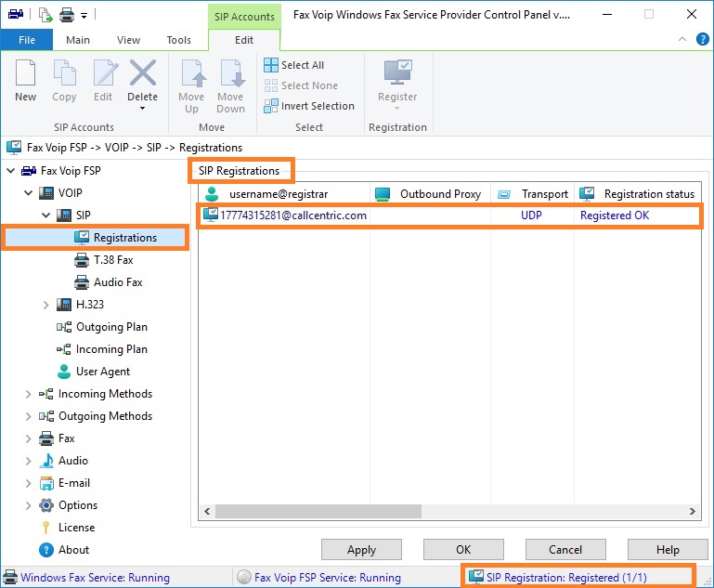Select the T.38 Fax tree item
The image size is (714, 588).
pos(104,260)
